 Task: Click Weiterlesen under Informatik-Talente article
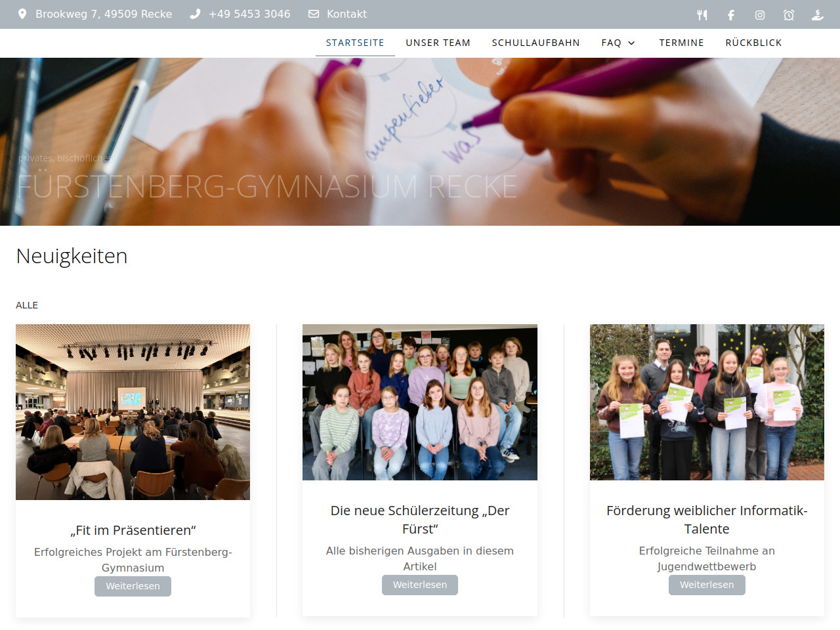(707, 585)
